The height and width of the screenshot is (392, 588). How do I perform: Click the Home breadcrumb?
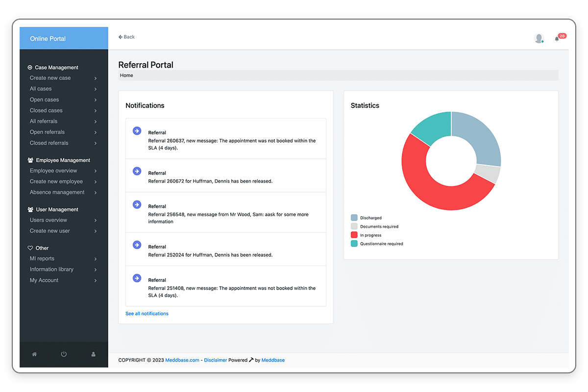point(126,75)
